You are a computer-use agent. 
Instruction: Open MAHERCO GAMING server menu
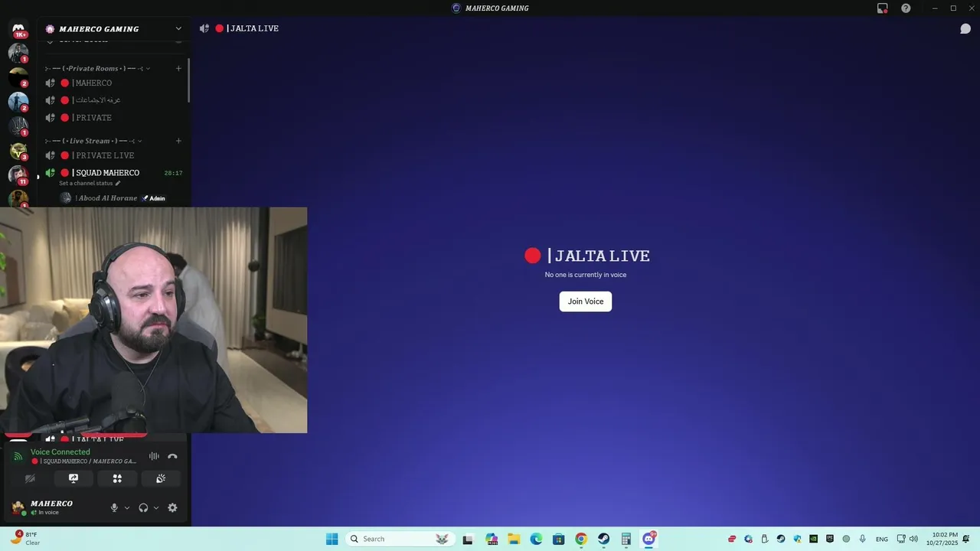114,29
